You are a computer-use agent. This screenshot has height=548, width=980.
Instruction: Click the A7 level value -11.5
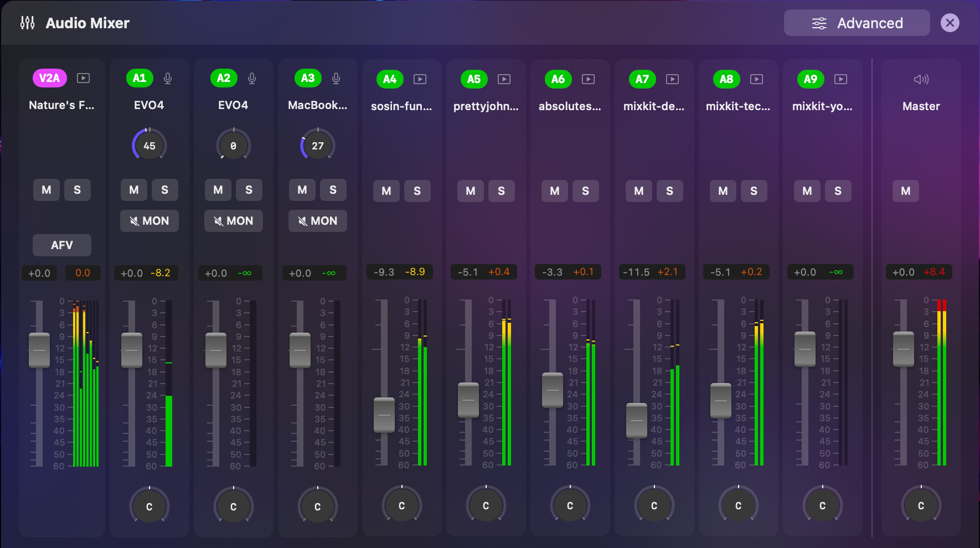(x=636, y=272)
